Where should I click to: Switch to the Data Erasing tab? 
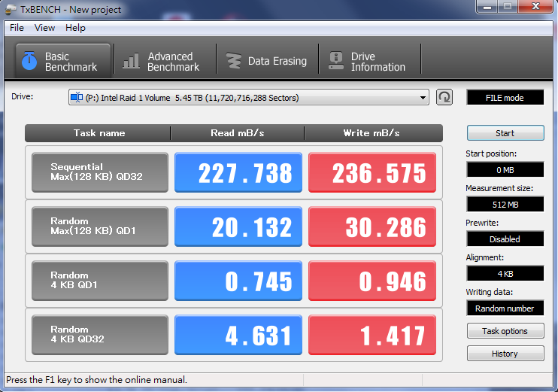click(267, 61)
